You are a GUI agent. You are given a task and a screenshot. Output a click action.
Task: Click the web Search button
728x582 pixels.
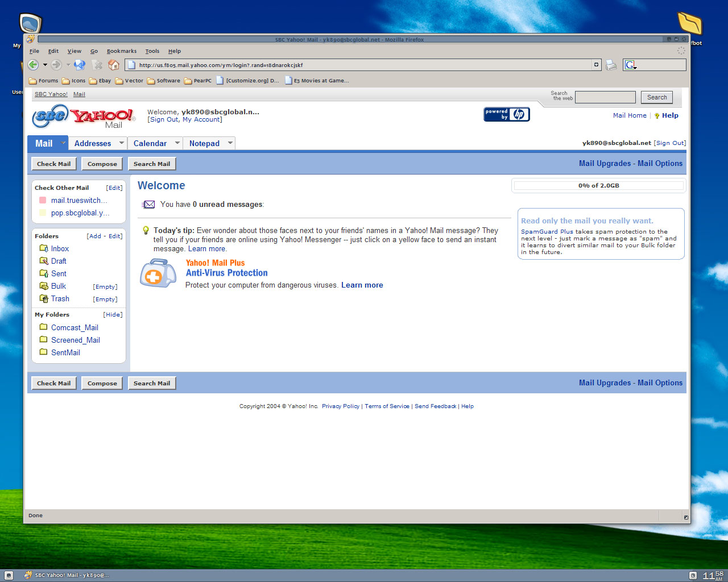[x=657, y=97]
